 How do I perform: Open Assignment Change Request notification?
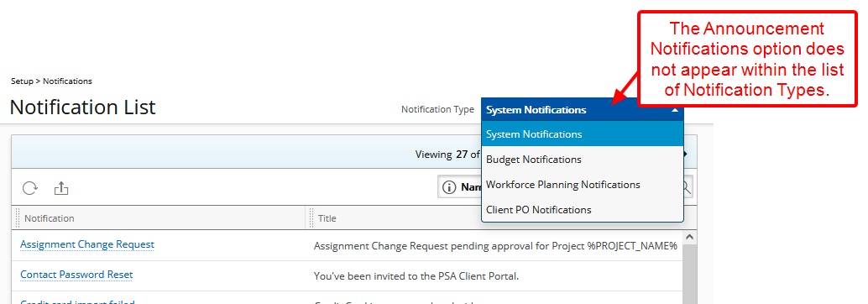click(87, 244)
